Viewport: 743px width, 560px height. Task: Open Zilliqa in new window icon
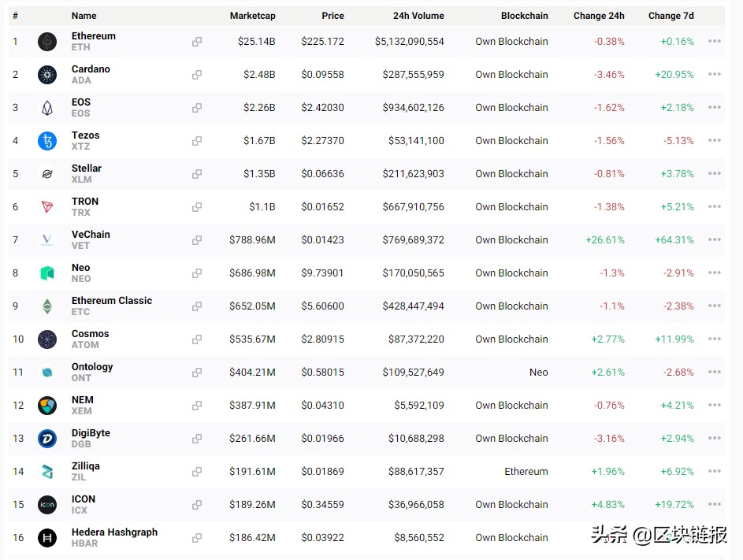(x=197, y=472)
